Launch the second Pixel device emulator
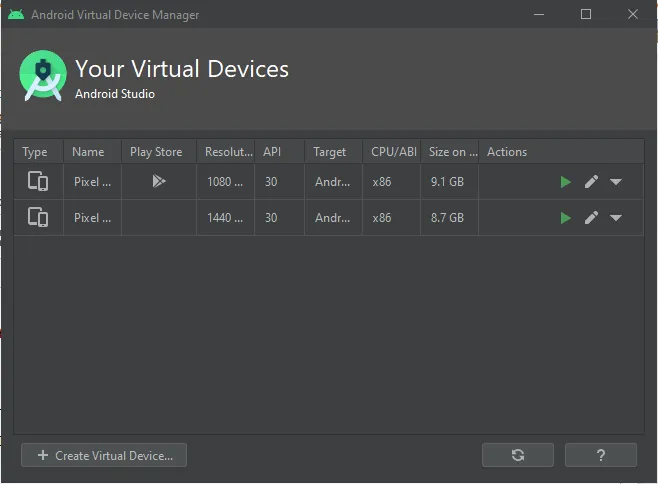Screen dimensions: 658x484 [x=566, y=217]
